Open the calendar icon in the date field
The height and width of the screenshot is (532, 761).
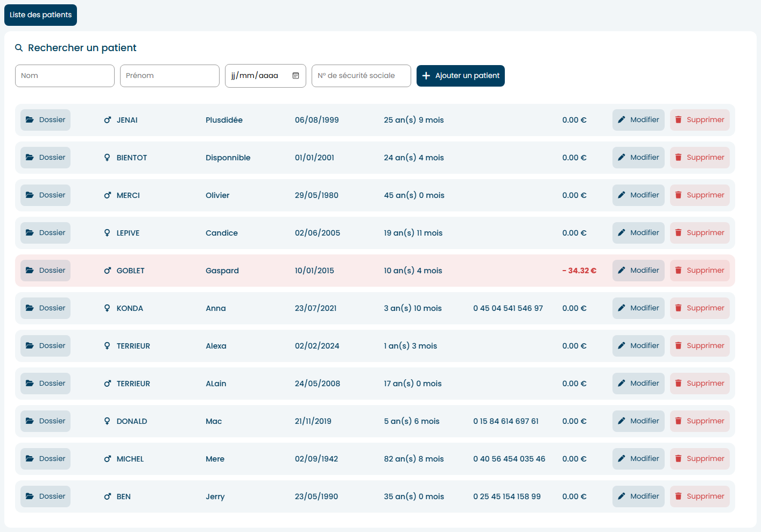pyautogui.click(x=295, y=76)
